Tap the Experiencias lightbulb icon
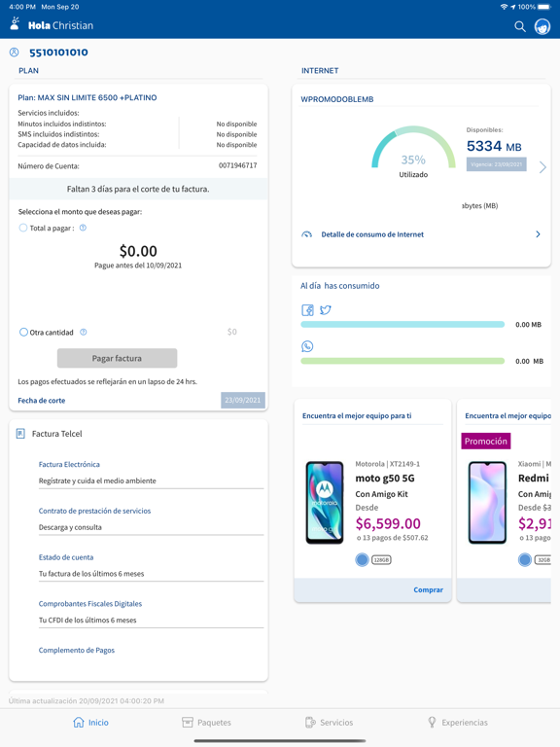 click(x=432, y=723)
